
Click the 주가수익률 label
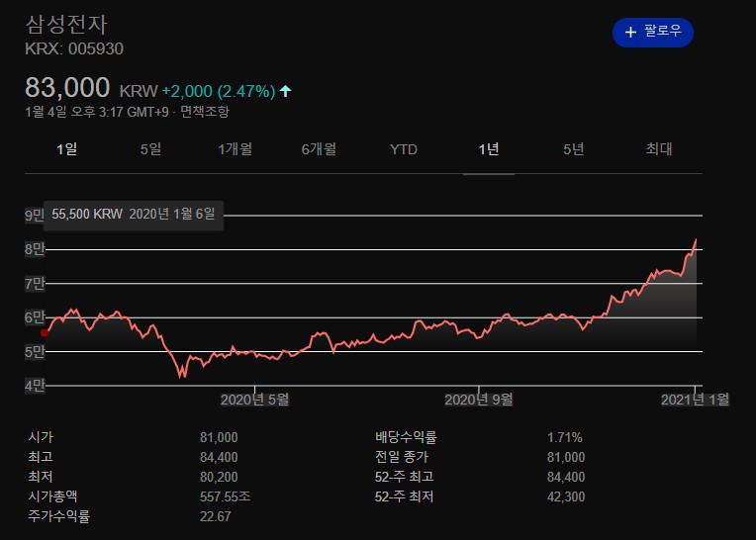click(x=58, y=516)
